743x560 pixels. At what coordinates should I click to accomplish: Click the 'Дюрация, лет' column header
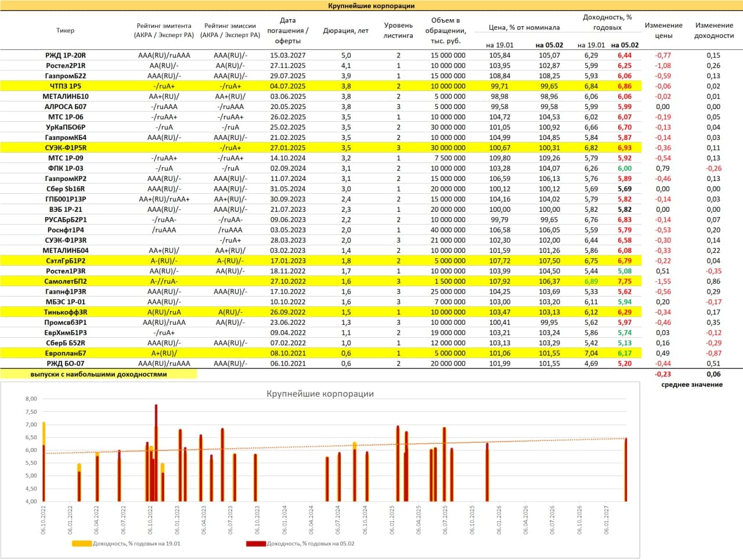click(x=345, y=31)
